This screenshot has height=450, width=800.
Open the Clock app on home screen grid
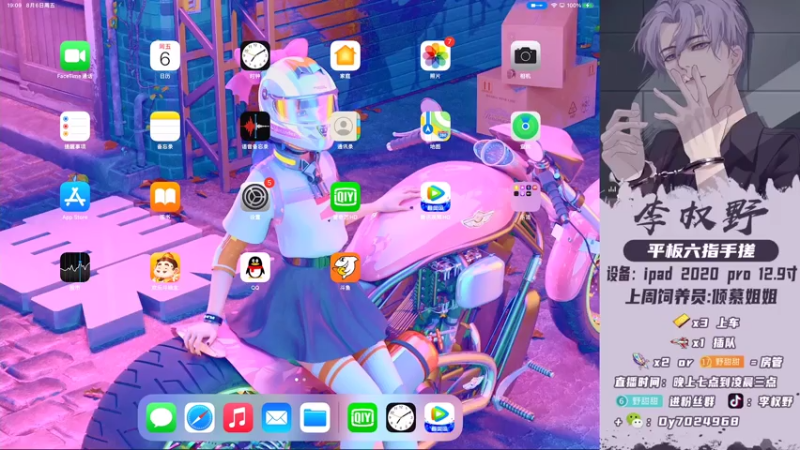[255, 56]
